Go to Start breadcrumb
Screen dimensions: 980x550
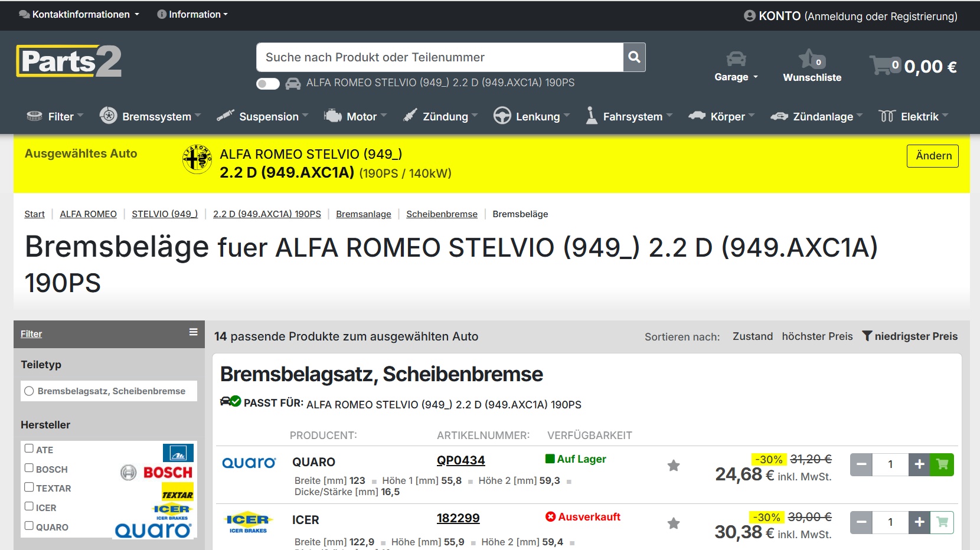[34, 214]
